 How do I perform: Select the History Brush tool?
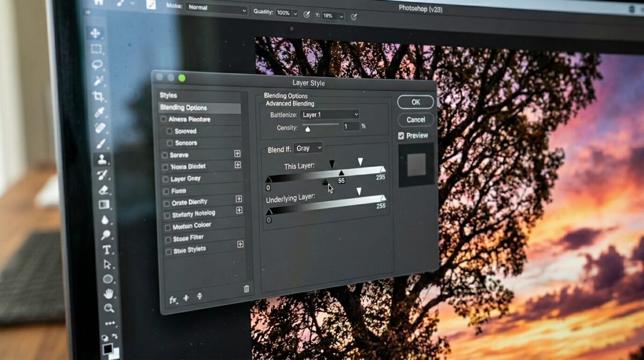(x=102, y=175)
